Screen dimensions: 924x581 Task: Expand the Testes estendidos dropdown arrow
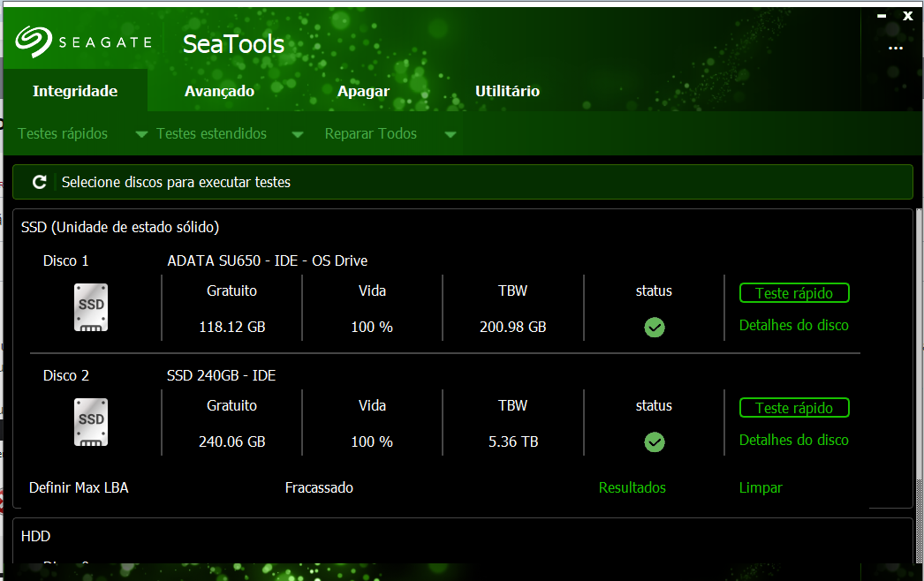pos(298,134)
